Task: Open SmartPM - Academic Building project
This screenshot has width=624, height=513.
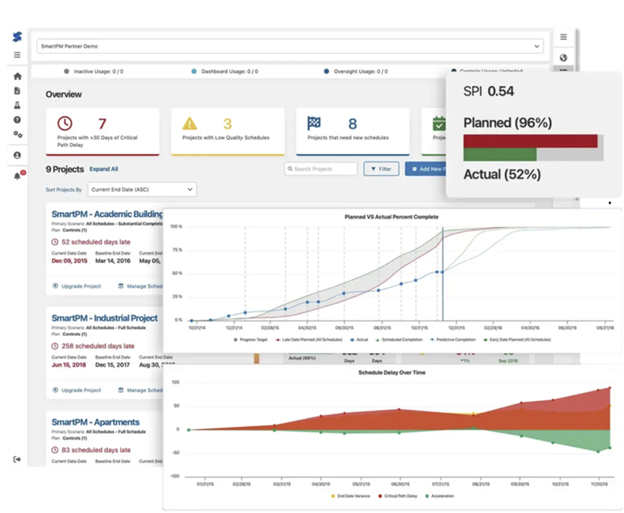Action: 107,214
